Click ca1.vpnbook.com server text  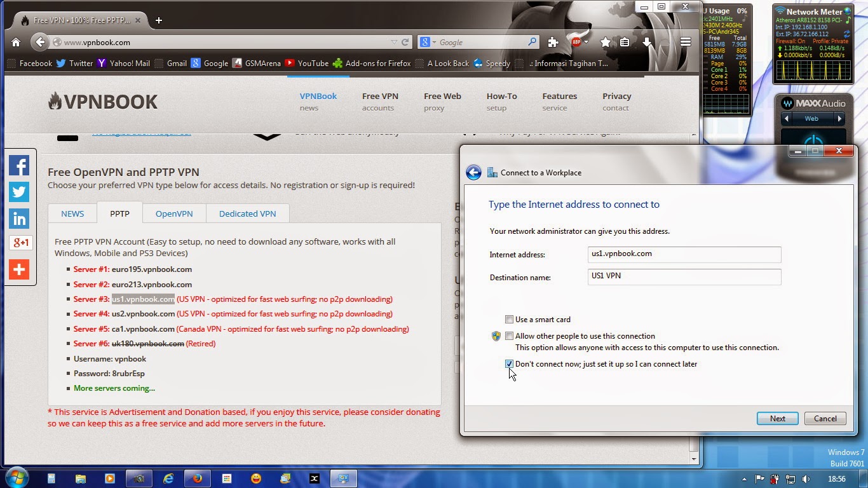[143, 329]
